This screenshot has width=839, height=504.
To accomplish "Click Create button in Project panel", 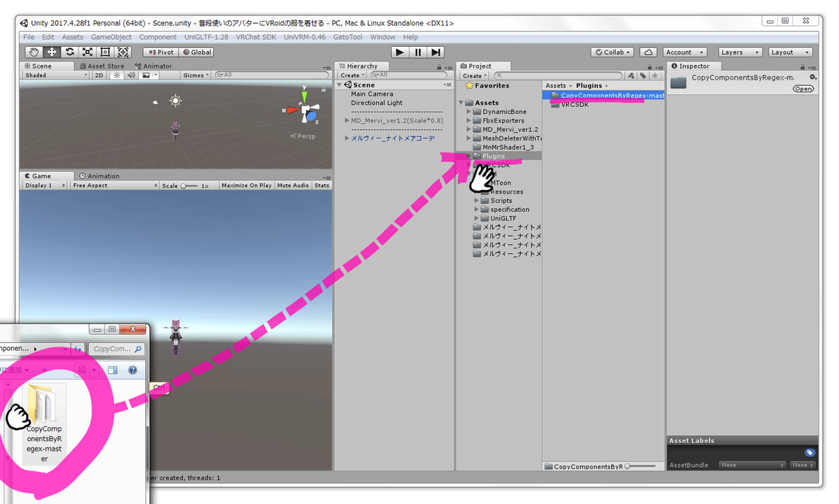I will pyautogui.click(x=473, y=75).
